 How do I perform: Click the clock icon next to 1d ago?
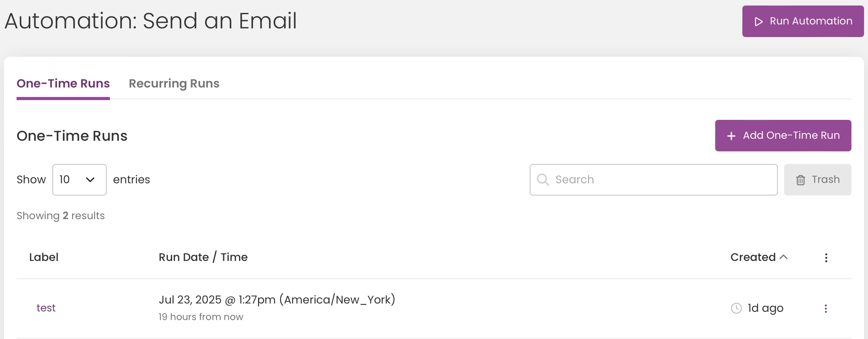[736, 308]
